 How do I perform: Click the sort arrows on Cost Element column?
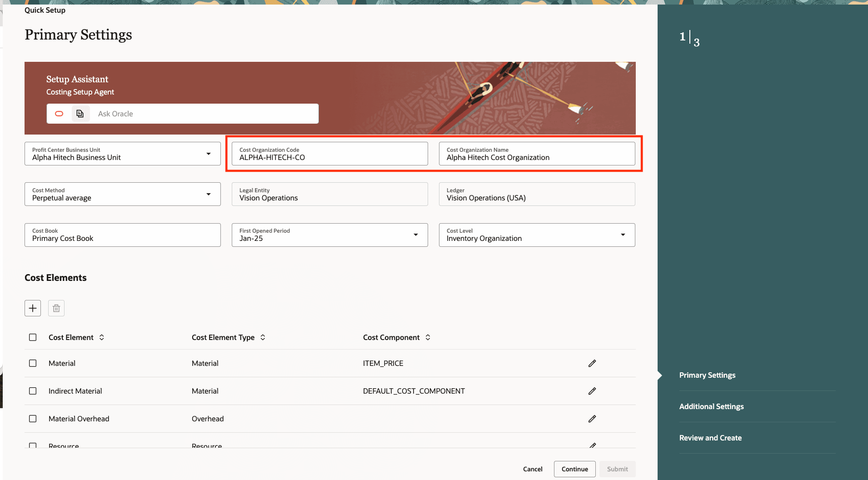pyautogui.click(x=102, y=337)
